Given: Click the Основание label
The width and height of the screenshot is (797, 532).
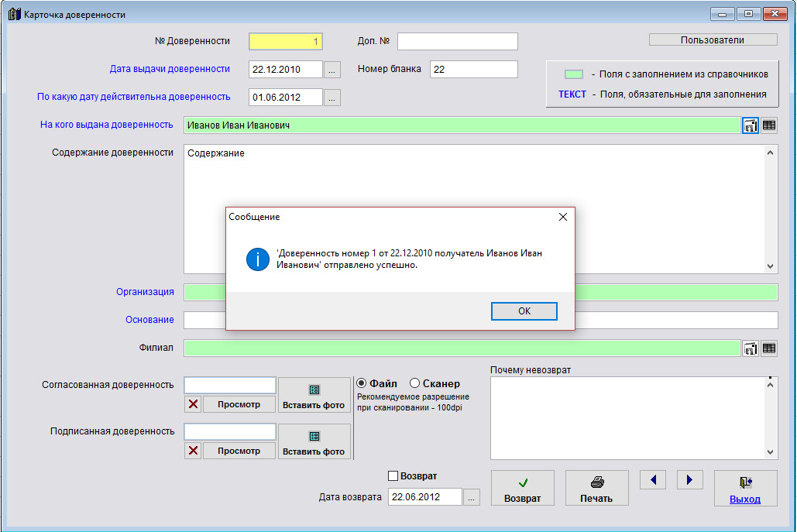Looking at the screenshot, I should [x=149, y=320].
